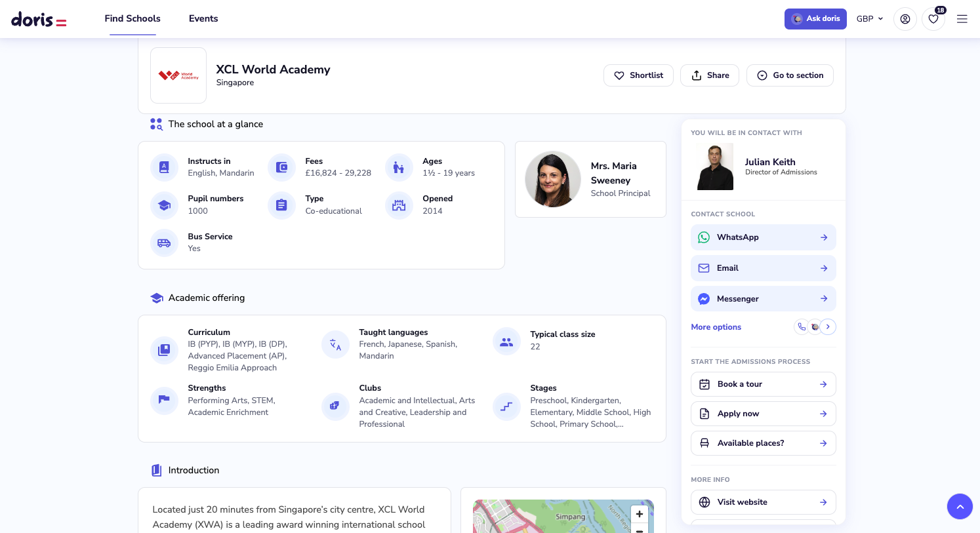980x533 pixels.
Task: Open the favourites heart icon with badge
Action: 933,19
